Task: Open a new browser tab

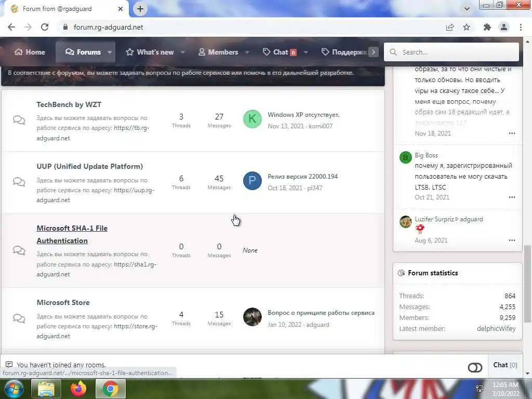Action: (x=140, y=9)
